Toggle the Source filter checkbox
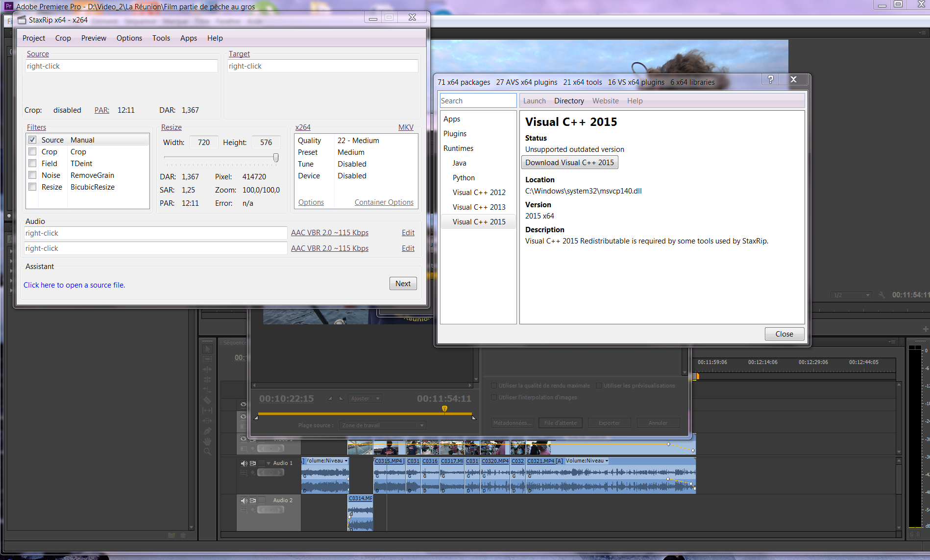930x560 pixels. [x=32, y=140]
